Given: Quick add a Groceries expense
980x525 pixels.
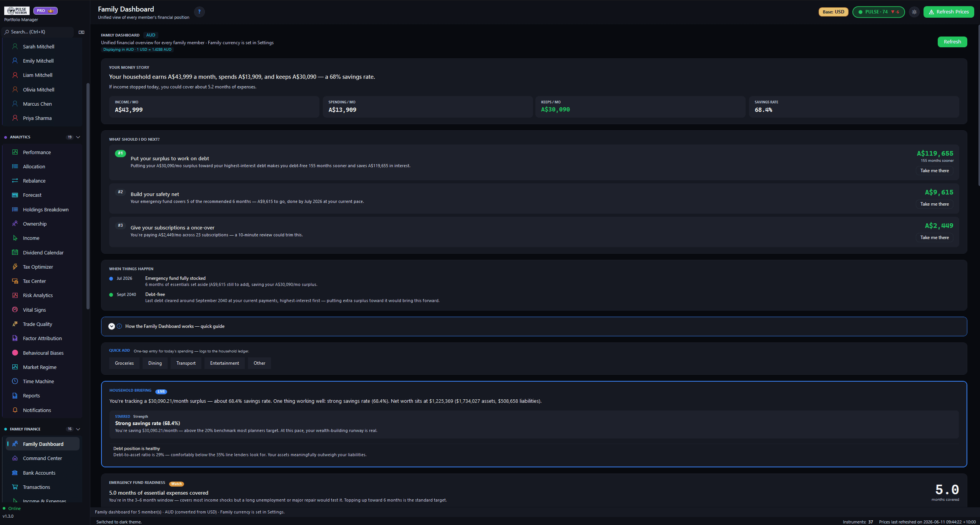Looking at the screenshot, I should click(x=124, y=363).
